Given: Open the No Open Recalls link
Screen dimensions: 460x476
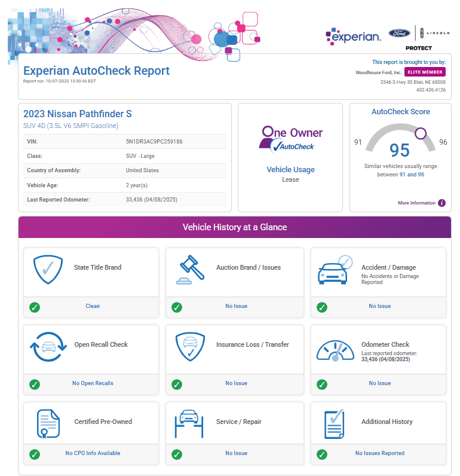Looking at the screenshot, I should [93, 383].
